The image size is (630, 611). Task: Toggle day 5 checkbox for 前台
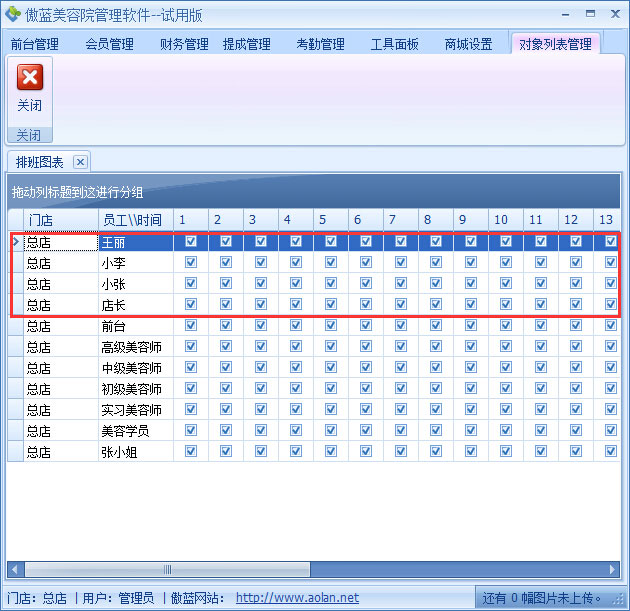pos(331,326)
